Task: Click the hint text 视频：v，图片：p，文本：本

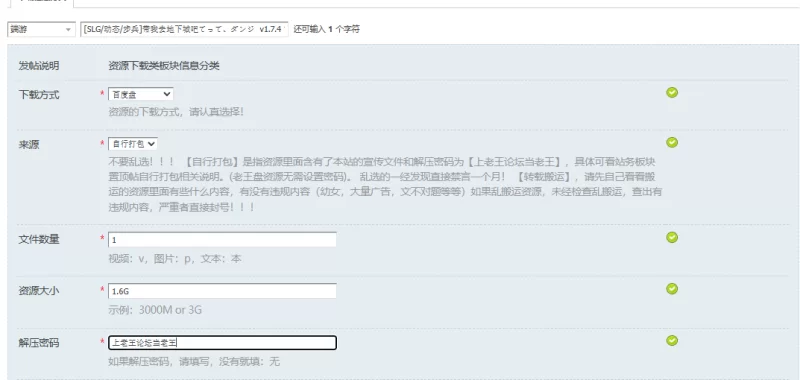Action: (174, 259)
